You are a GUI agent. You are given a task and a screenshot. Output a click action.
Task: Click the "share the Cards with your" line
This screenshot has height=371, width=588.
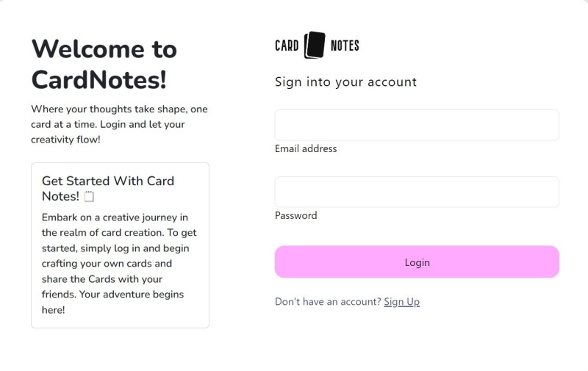click(x=102, y=279)
